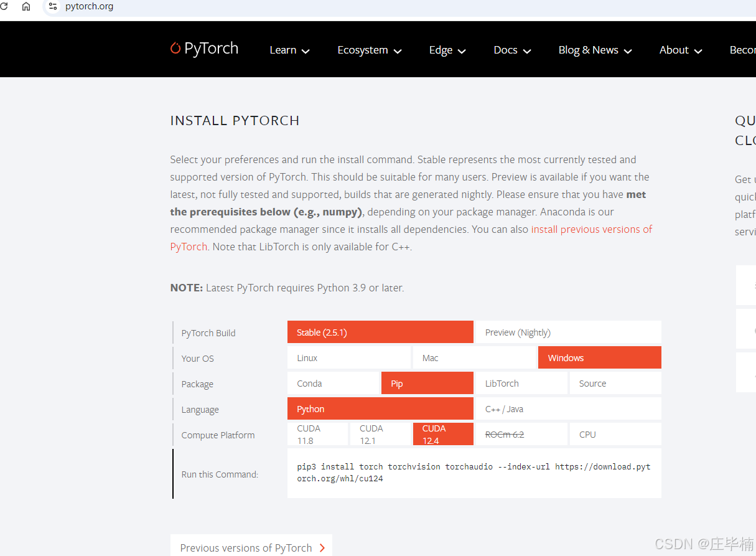Click the NOTE about Python 3.9 requirement
756x556 pixels.
click(287, 288)
